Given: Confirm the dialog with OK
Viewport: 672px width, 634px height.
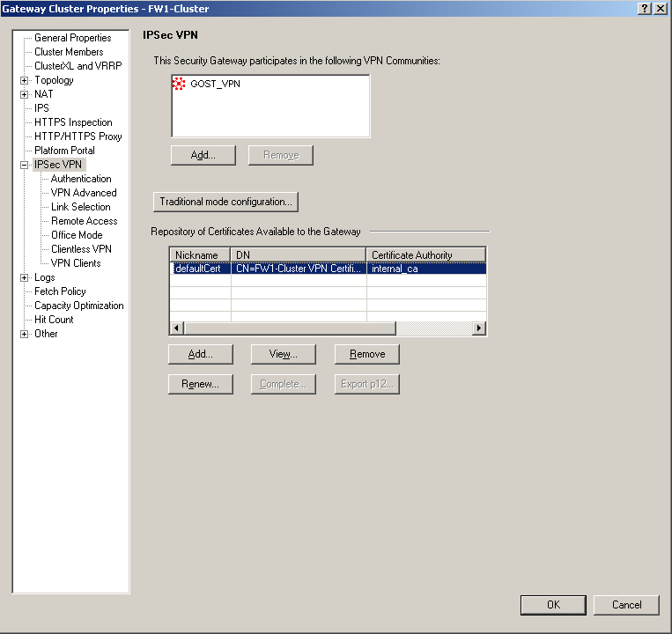Looking at the screenshot, I should tap(553, 605).
